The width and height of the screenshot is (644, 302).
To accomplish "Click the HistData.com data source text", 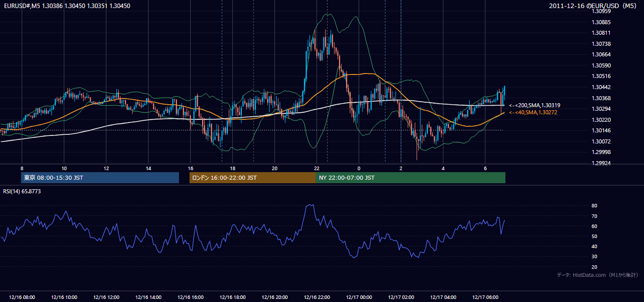I will pyautogui.click(x=598, y=275).
